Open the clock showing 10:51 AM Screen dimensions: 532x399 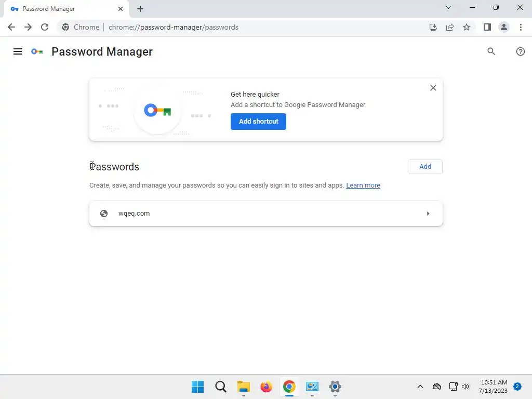tap(493, 387)
